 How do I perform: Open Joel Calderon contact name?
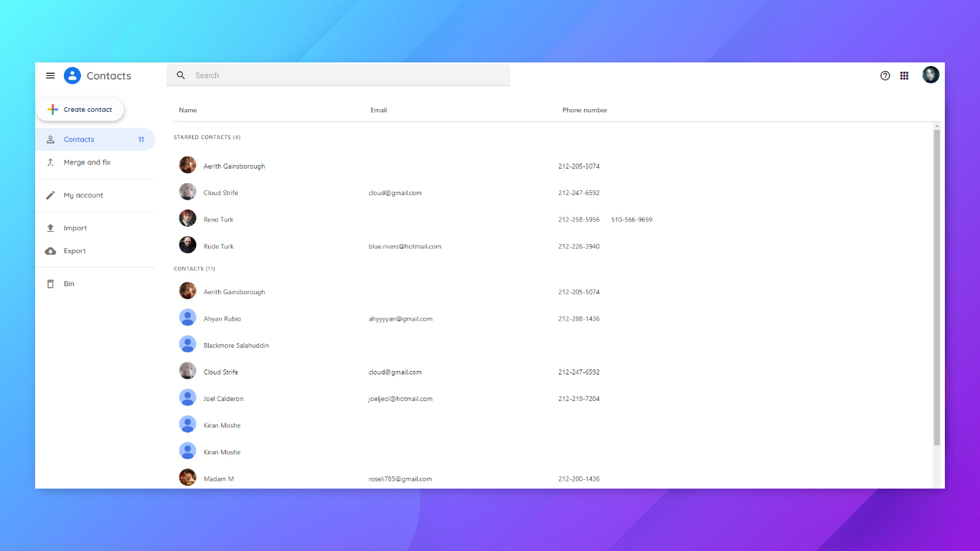pyautogui.click(x=223, y=399)
